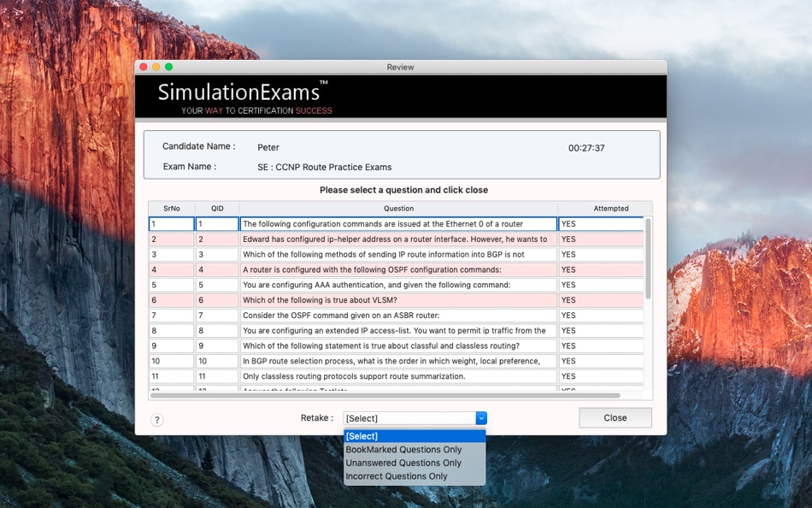Viewport: 812px width, 508px height.
Task: Click the Close button
Action: [615, 418]
